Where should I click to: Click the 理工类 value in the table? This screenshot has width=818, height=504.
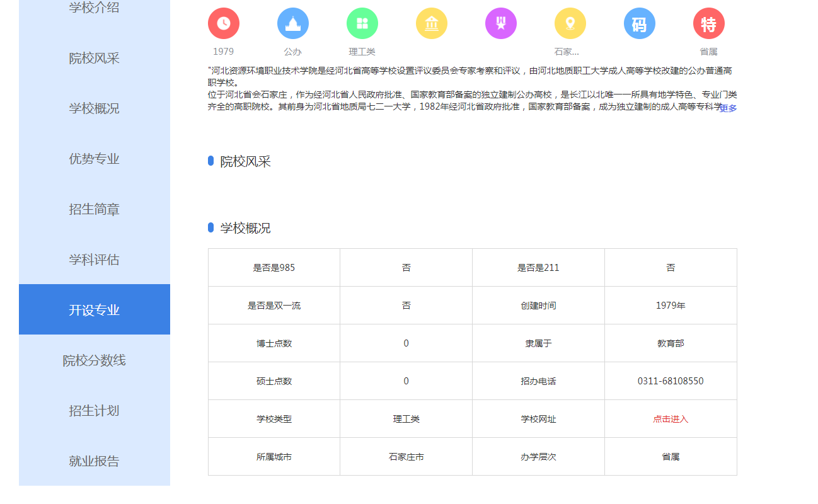pos(406,419)
